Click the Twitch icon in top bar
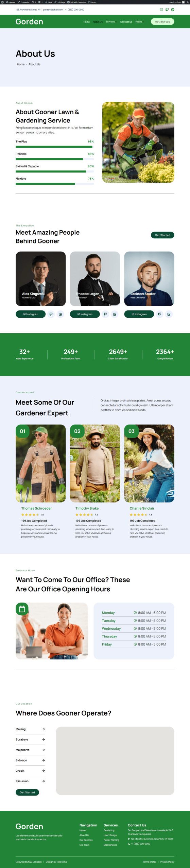Screen dimensions: 190x868 (x=167, y=9)
